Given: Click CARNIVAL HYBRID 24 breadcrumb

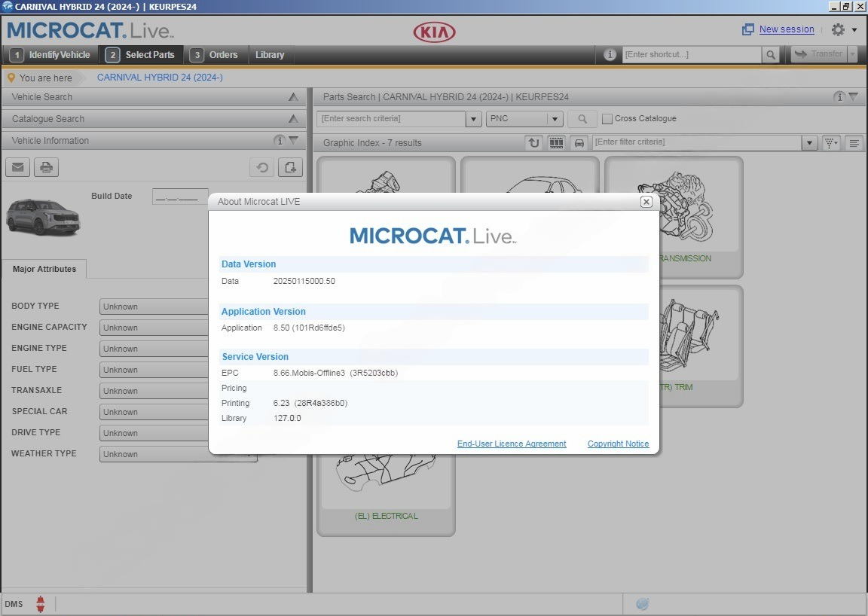Looking at the screenshot, I should [160, 78].
